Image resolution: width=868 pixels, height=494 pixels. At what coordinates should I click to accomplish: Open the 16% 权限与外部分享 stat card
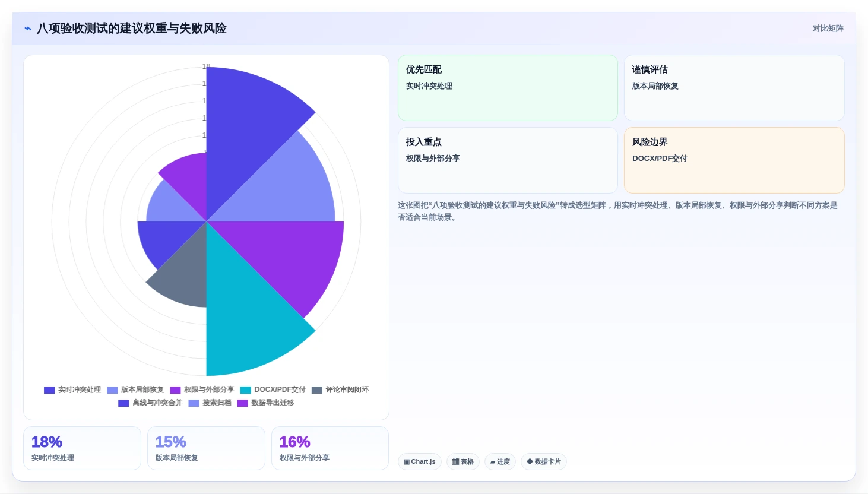point(330,448)
